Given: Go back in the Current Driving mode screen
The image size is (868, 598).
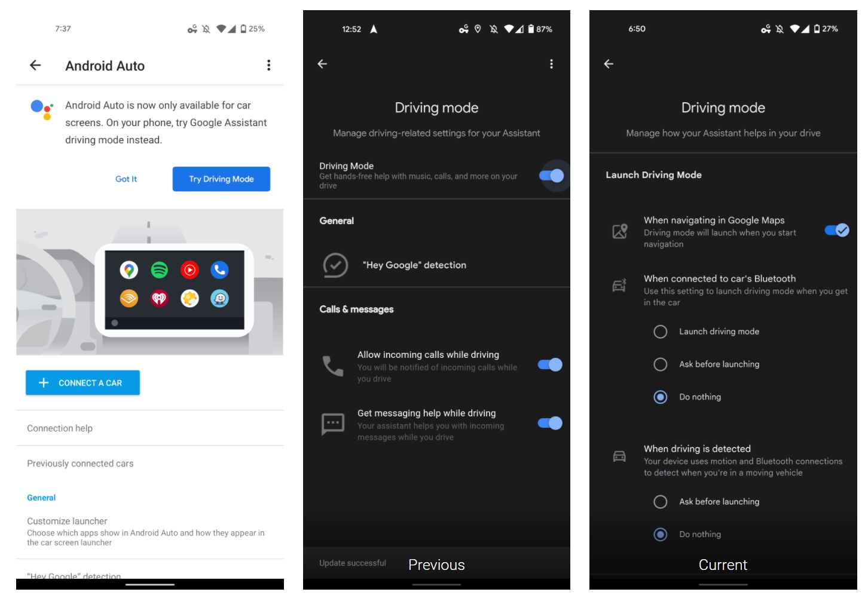Looking at the screenshot, I should [x=609, y=64].
